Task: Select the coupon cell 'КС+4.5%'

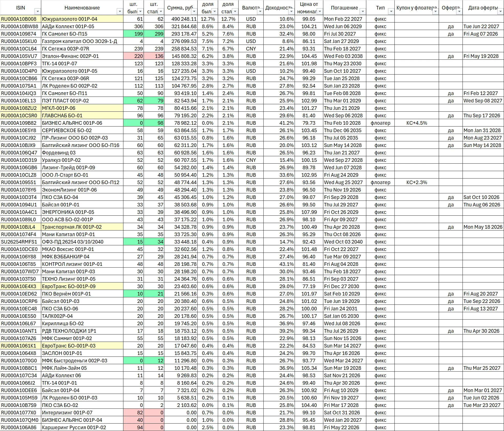Action: click(x=416, y=123)
